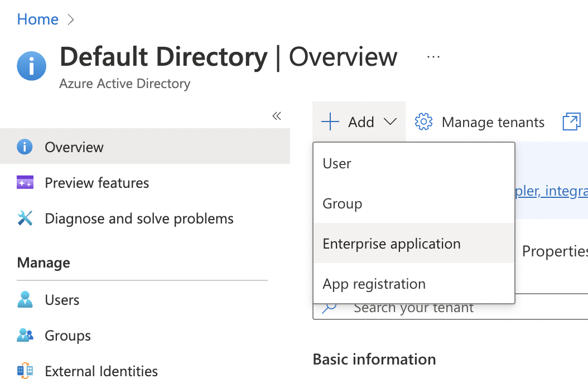Click the plus icon on the Add button
Image resolution: width=588 pixels, height=379 pixels.
pyautogui.click(x=330, y=122)
